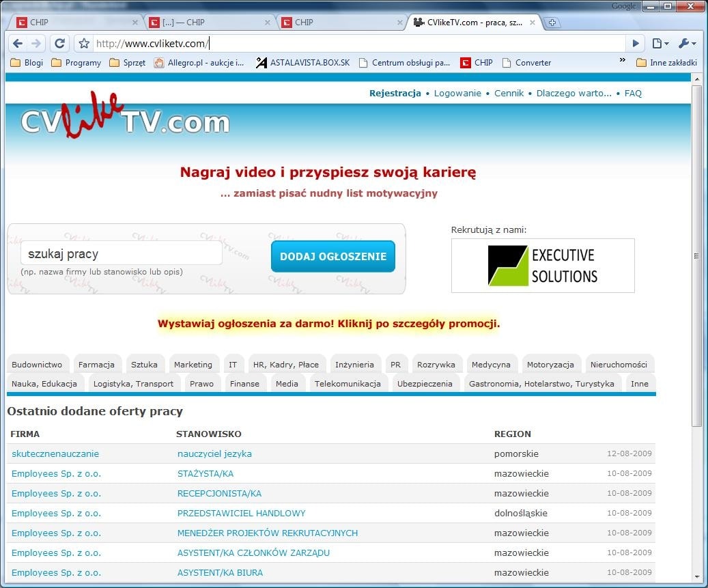Open the wrench settings menu
Screen dimensions: 708x588
688,43
